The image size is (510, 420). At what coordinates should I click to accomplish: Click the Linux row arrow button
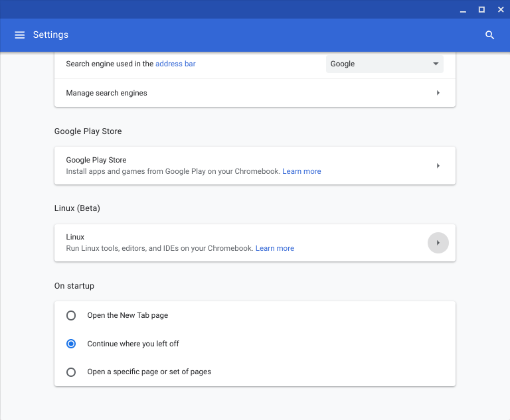coord(438,243)
